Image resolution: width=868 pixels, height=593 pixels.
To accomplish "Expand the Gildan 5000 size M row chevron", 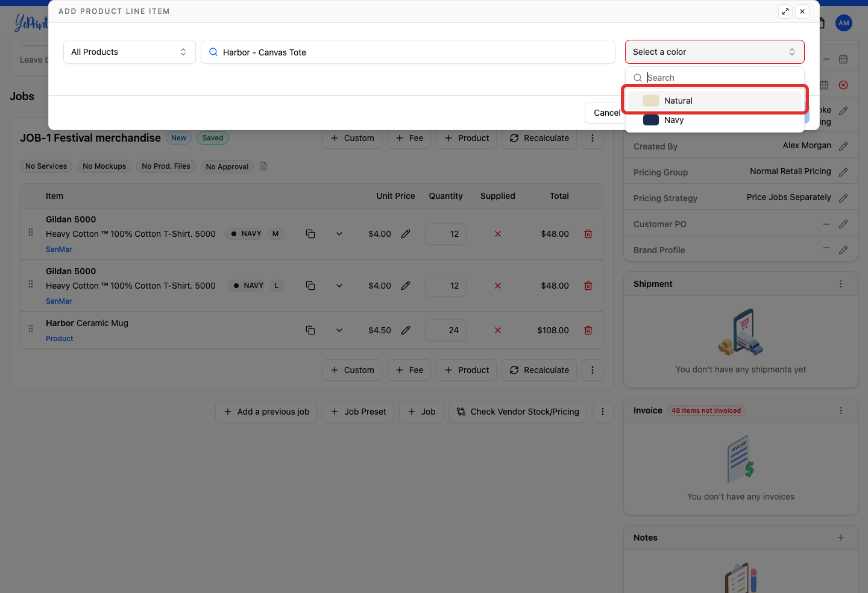I will click(x=339, y=234).
